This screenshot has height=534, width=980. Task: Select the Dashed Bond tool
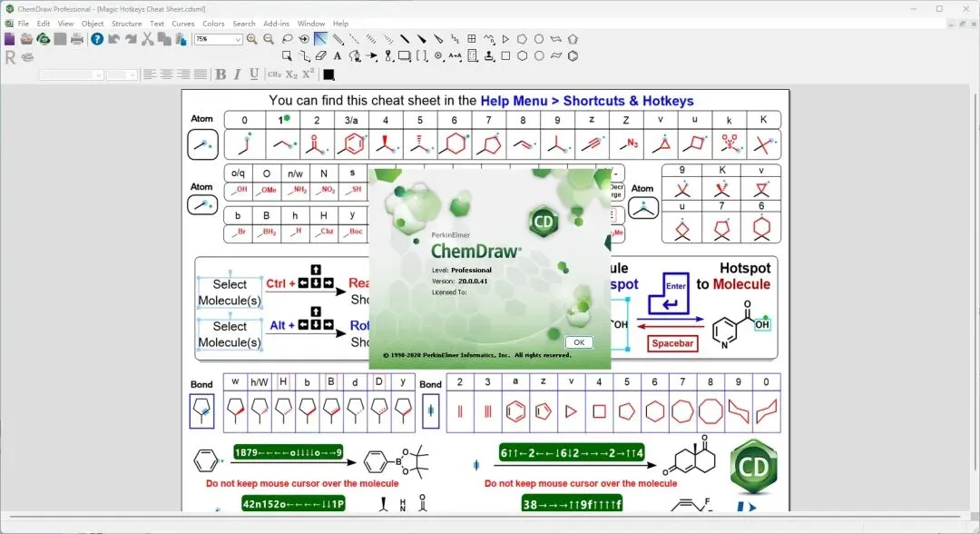pos(354,39)
